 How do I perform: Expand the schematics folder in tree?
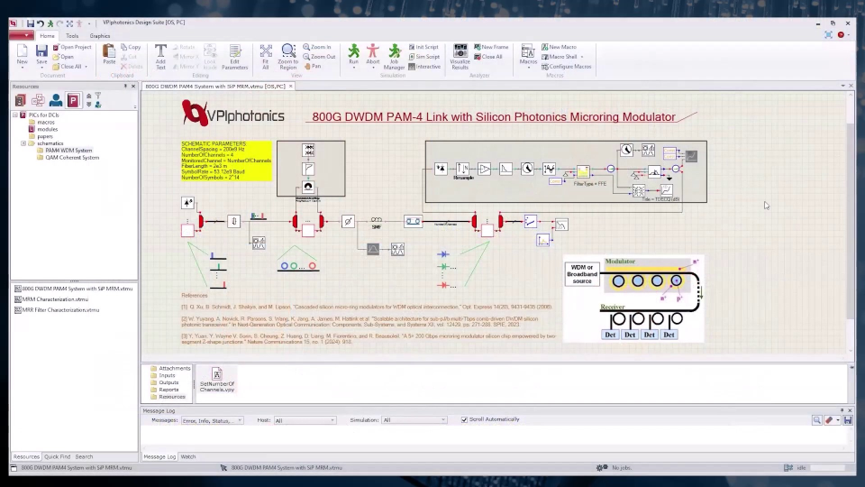tap(24, 143)
